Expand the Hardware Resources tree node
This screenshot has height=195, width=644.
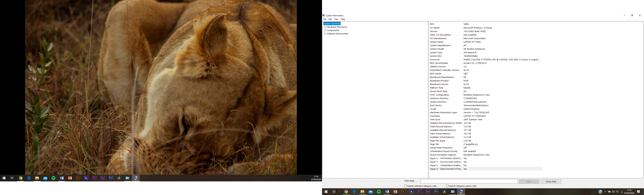325,27
